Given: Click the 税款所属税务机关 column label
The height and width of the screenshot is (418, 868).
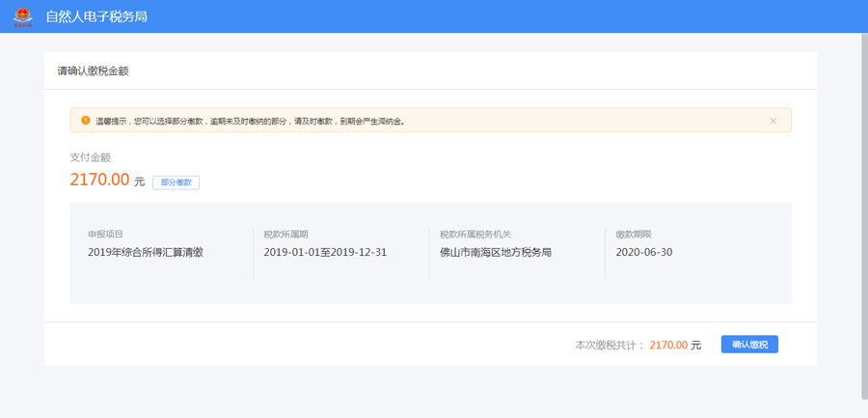Looking at the screenshot, I should tap(475, 234).
